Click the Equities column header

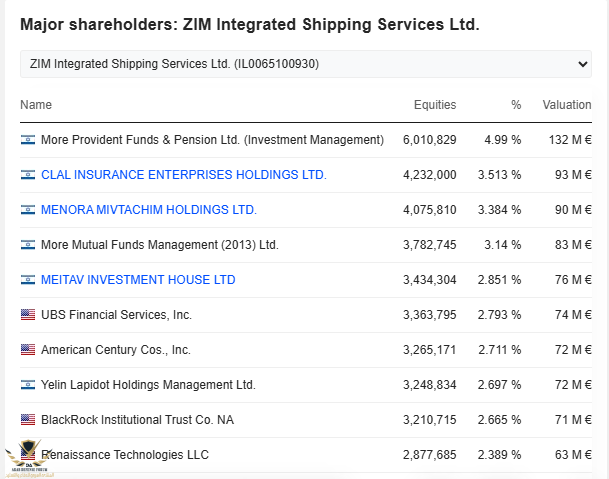click(x=435, y=105)
